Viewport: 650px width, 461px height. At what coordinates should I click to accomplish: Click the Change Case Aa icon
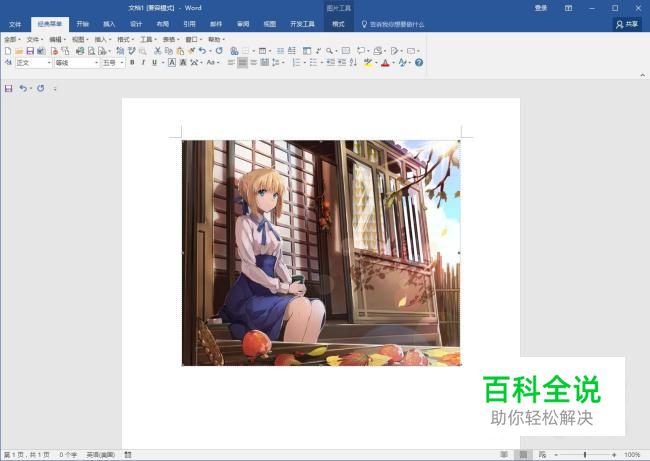point(211,63)
